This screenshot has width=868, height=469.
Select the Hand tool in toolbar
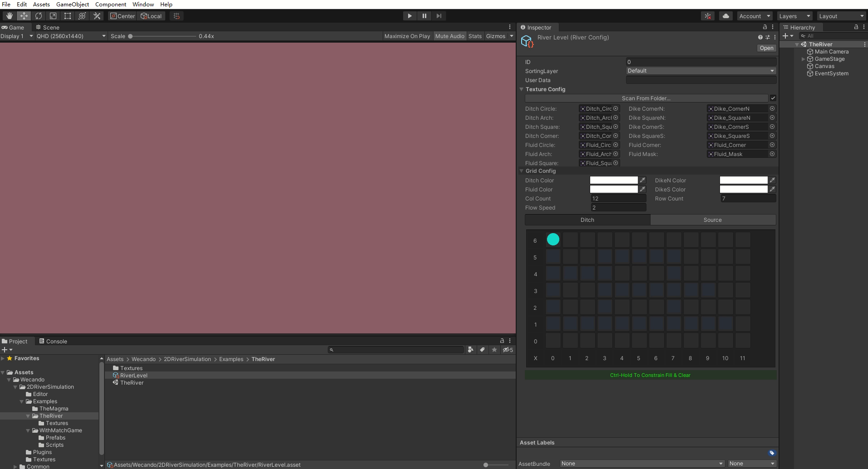[9, 16]
